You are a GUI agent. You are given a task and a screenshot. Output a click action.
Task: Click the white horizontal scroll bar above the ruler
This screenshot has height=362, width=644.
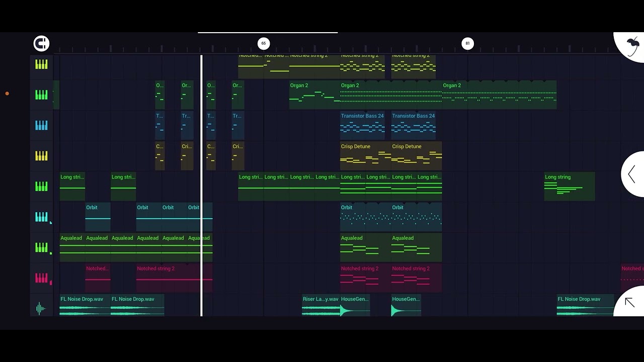pos(268,33)
